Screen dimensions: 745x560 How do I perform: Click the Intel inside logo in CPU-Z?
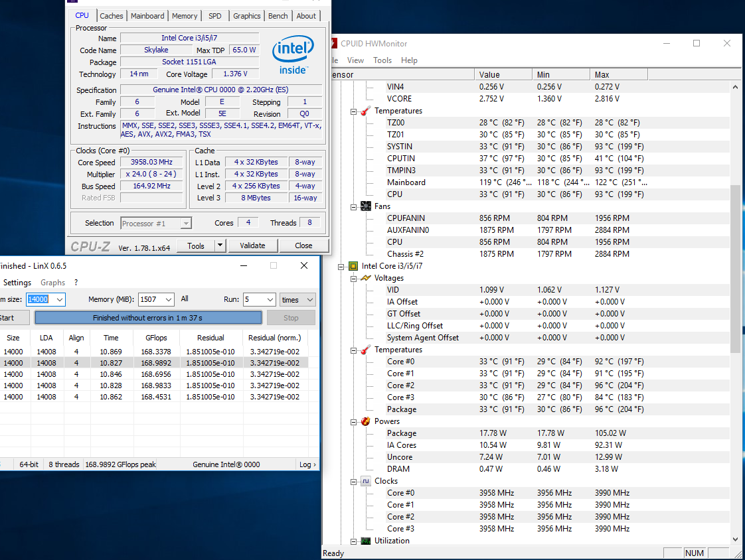coord(293,56)
